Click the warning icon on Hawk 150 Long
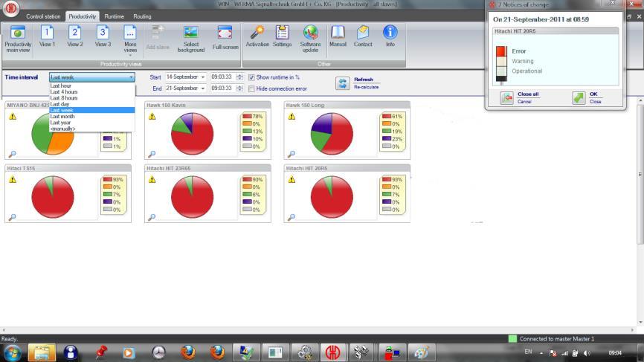The width and height of the screenshot is (644, 362). pyautogui.click(x=292, y=117)
